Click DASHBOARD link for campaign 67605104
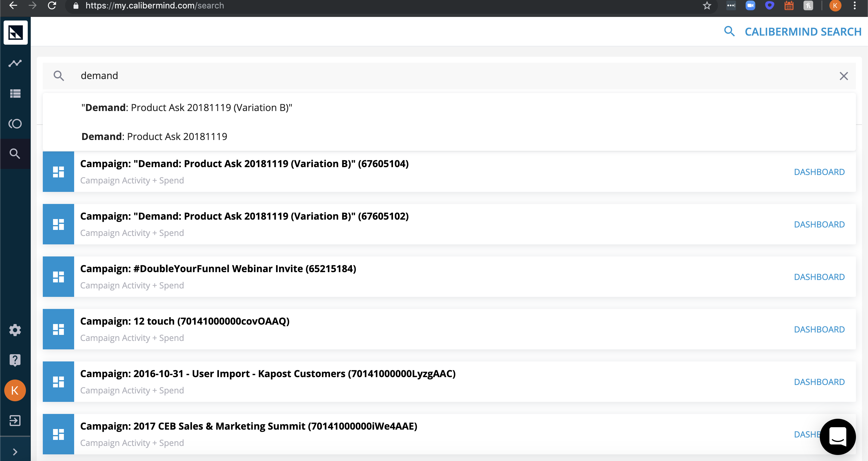This screenshot has height=461, width=868. pos(819,172)
